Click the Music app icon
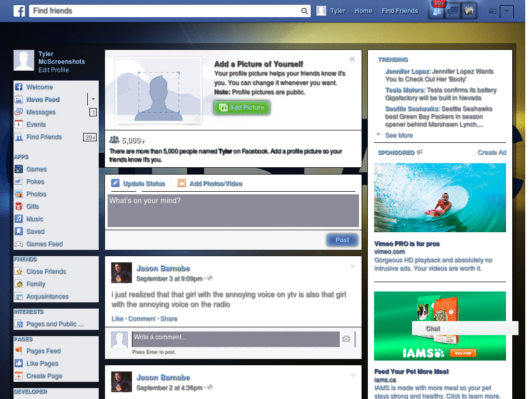This screenshot has width=532, height=399. point(19,219)
